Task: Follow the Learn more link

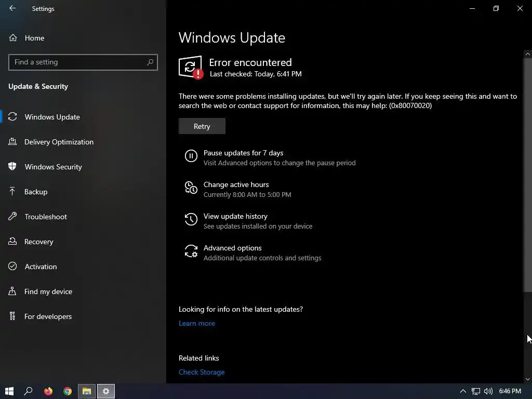Action: (x=197, y=323)
